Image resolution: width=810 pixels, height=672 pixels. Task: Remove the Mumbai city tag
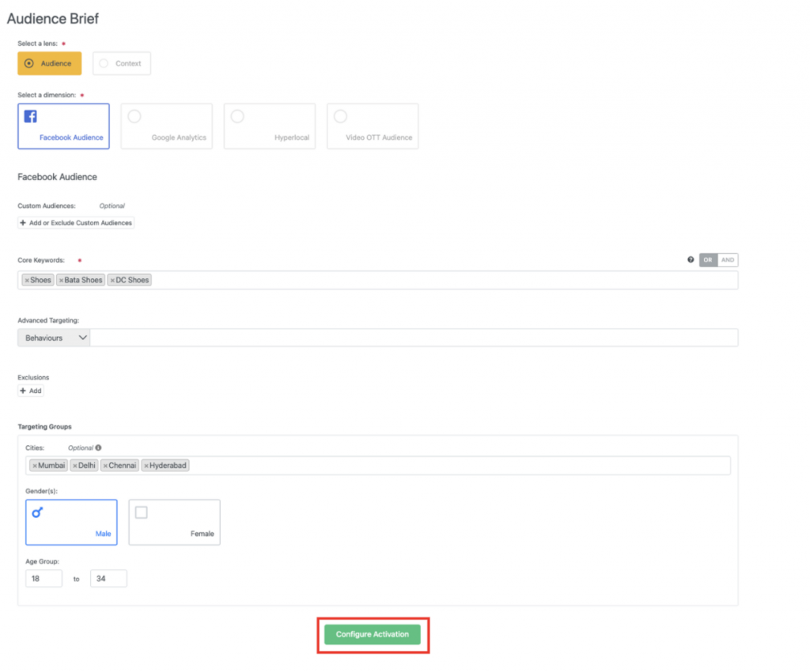(35, 466)
